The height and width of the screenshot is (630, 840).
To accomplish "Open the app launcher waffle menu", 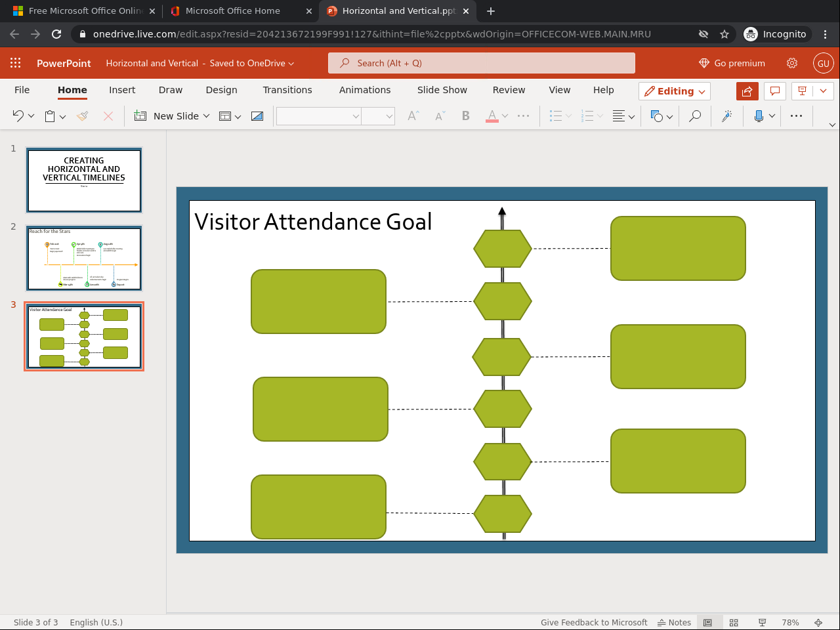I will (16, 63).
